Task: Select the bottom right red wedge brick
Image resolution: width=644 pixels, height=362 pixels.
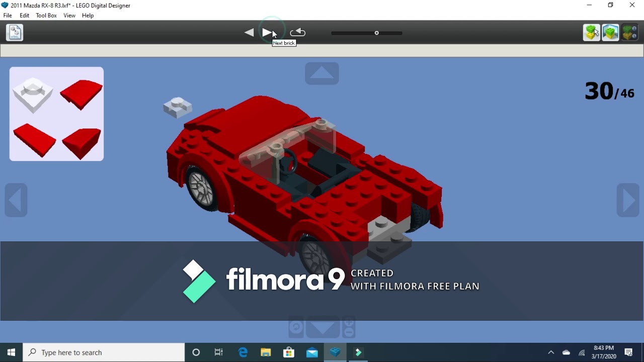Action: pyautogui.click(x=82, y=143)
